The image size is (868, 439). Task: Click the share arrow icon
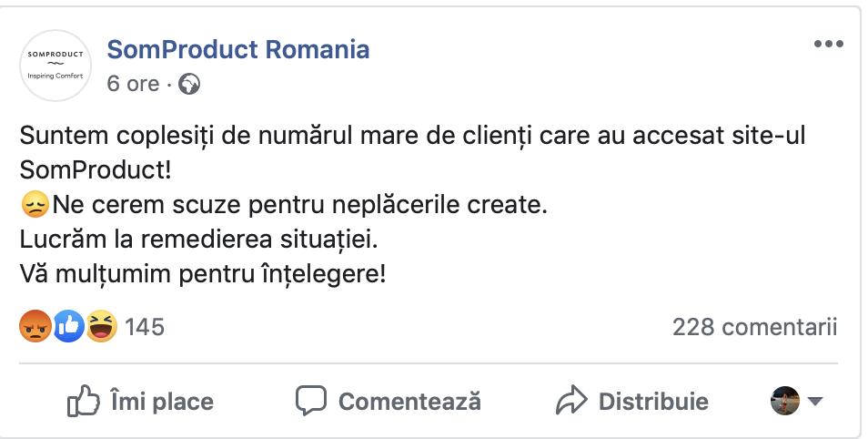tap(571, 401)
